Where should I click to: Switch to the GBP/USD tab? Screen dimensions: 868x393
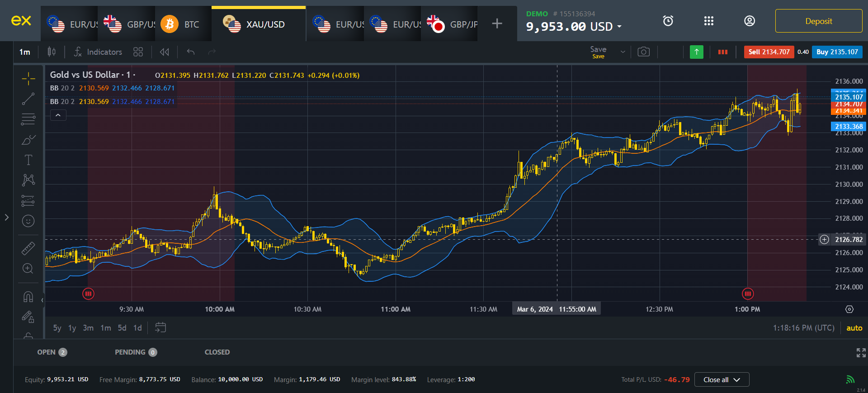126,24
